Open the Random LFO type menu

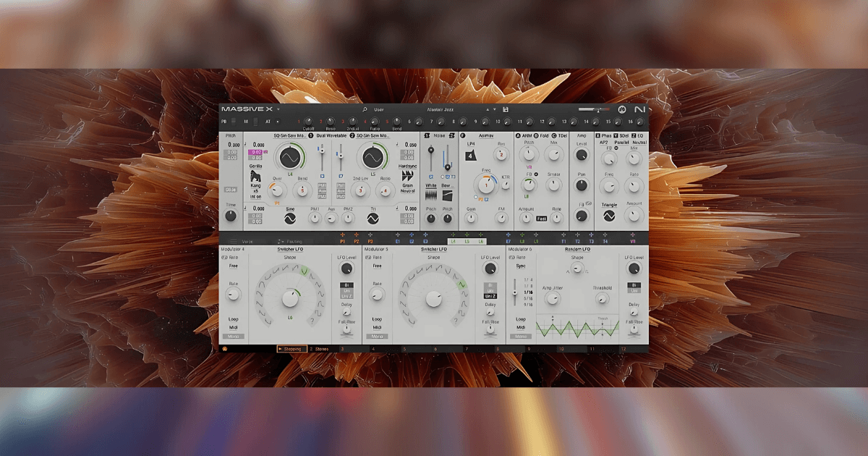(576, 248)
